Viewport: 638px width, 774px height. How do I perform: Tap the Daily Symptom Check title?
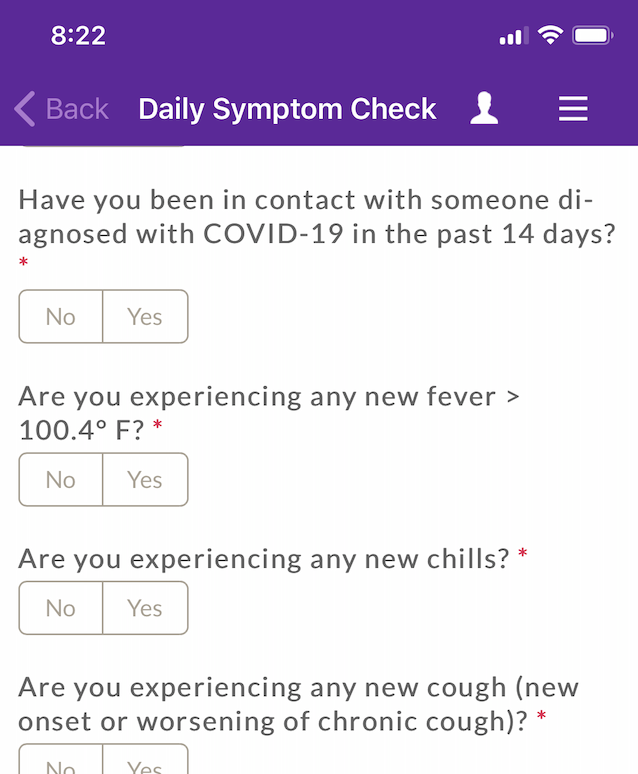tap(287, 109)
